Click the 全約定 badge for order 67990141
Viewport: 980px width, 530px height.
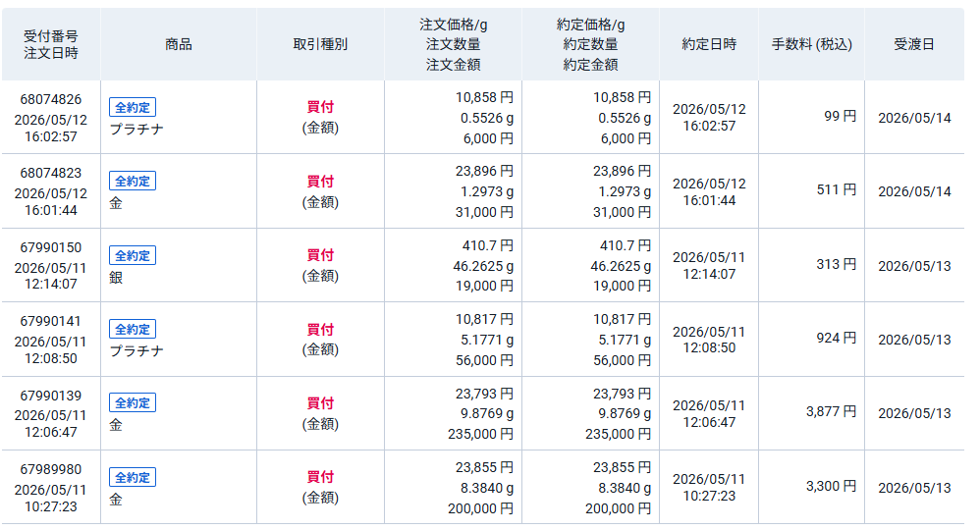coord(133,330)
